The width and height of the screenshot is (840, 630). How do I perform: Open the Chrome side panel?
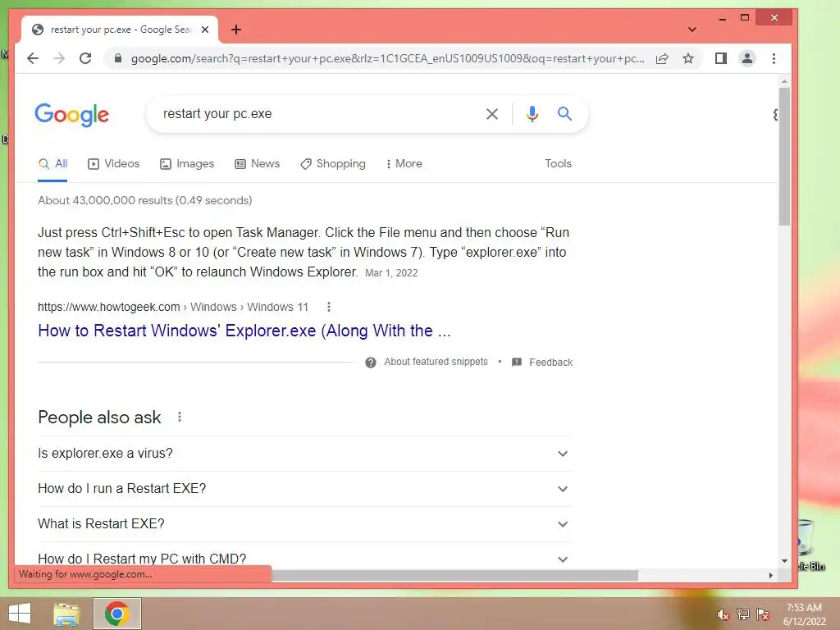(721, 58)
